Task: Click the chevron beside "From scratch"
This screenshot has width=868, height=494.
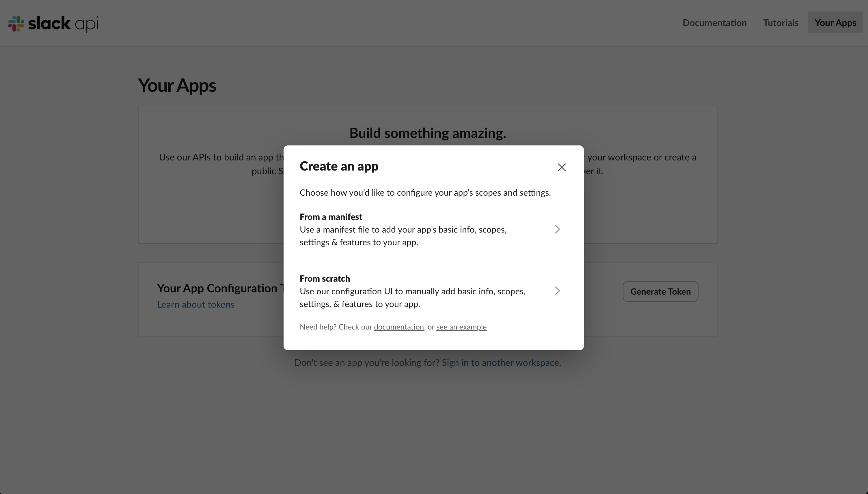Action: 557,291
